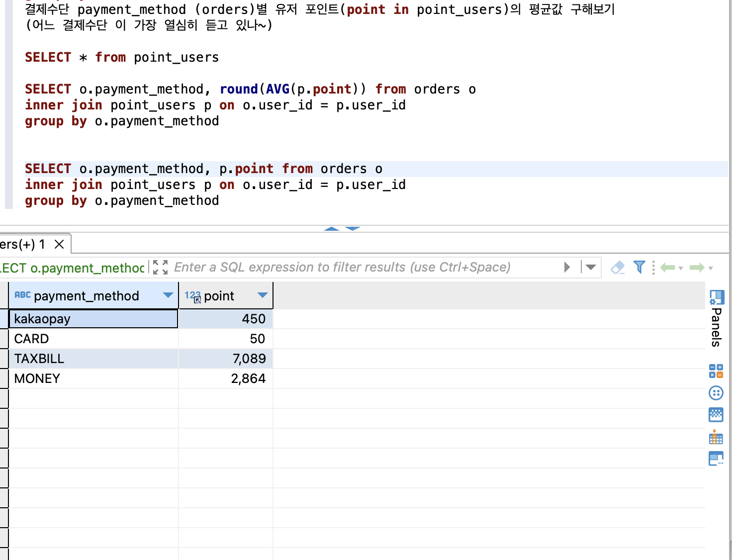
Task: Click the minimize results down arrow
Action: tap(353, 229)
